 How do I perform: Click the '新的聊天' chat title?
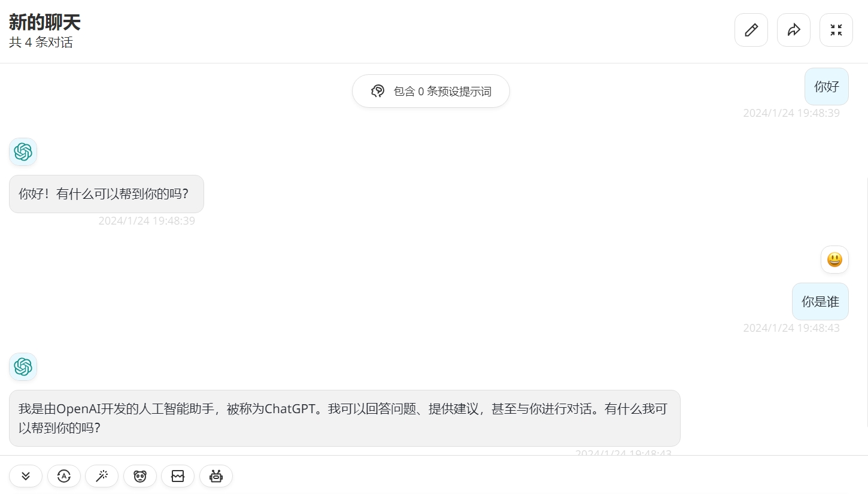[x=45, y=23]
